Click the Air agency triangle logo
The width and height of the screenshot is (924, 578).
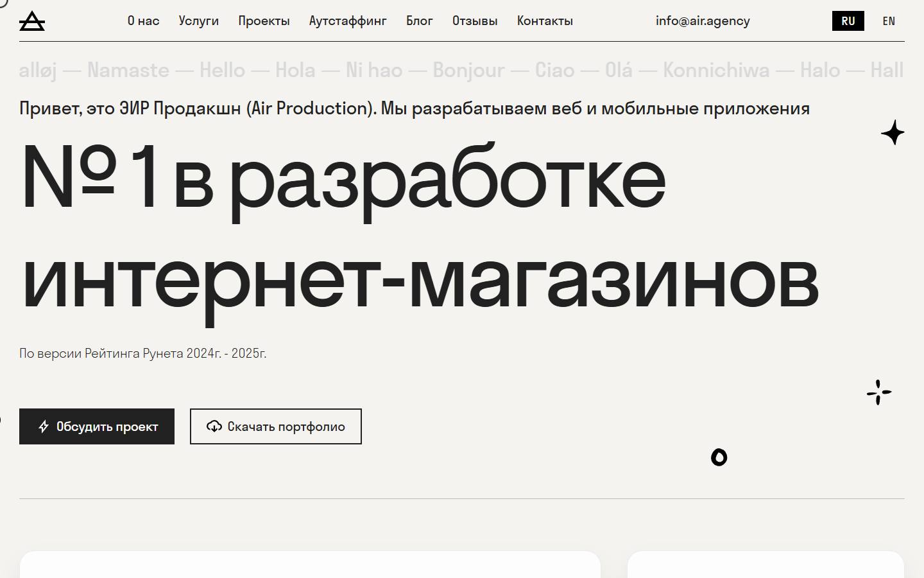tap(32, 21)
